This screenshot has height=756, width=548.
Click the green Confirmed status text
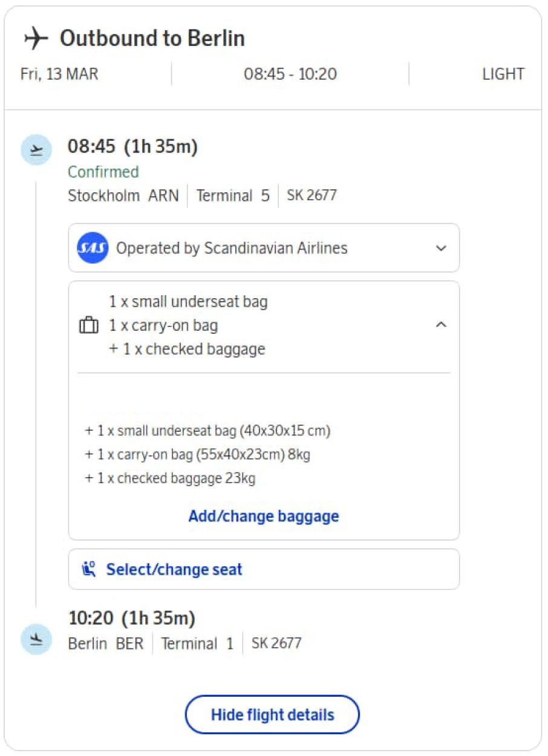pos(103,172)
